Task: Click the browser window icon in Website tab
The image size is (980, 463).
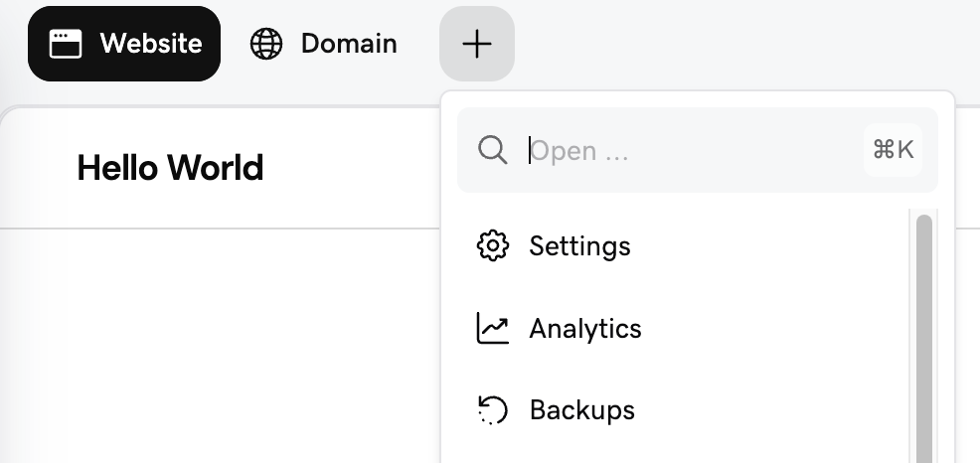Action: [66, 44]
